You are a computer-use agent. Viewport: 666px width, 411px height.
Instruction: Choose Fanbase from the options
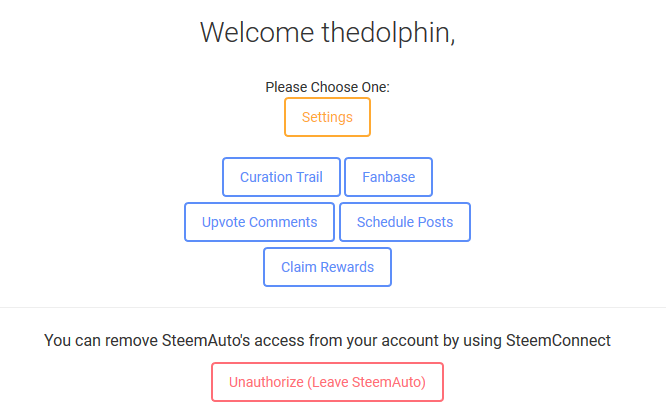click(x=388, y=177)
